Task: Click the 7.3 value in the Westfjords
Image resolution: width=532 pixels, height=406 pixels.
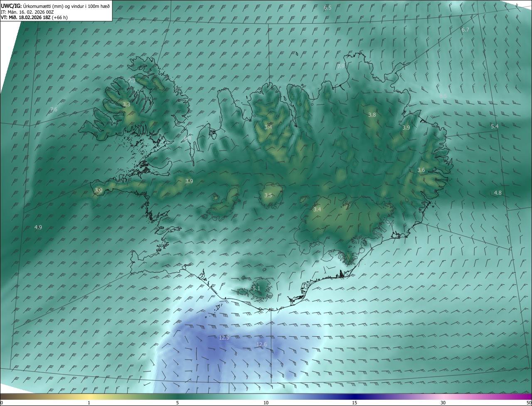Action: (x=131, y=80)
